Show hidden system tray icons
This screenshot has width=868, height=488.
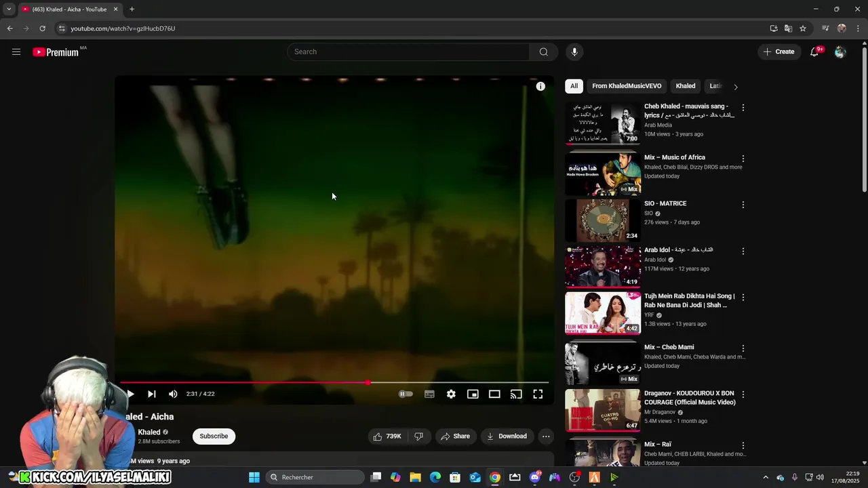click(x=766, y=477)
